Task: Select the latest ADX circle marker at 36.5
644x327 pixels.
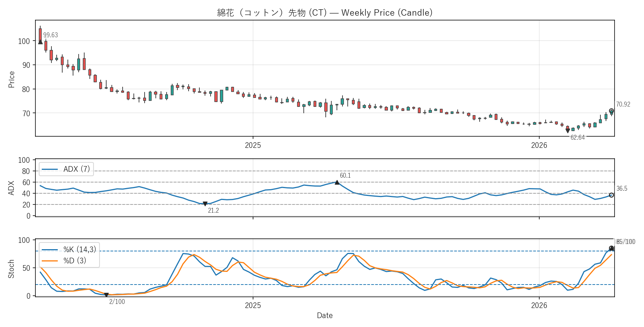Action: tap(611, 195)
